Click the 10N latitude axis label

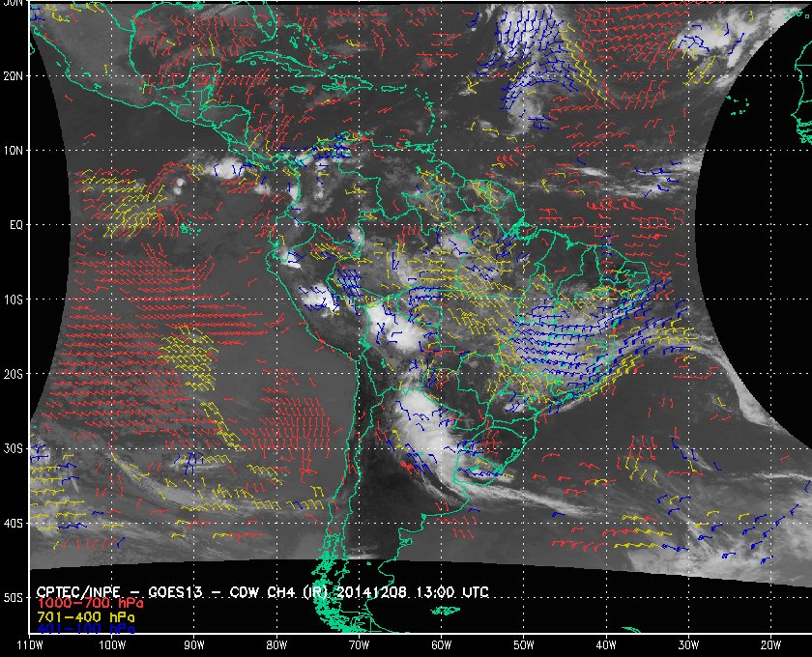point(13,151)
